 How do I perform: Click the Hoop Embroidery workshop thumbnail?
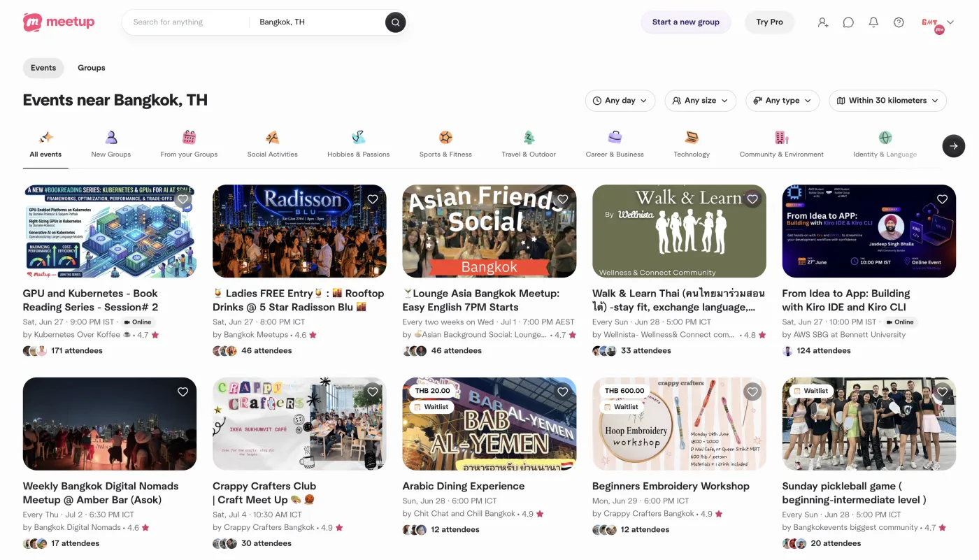pos(679,424)
